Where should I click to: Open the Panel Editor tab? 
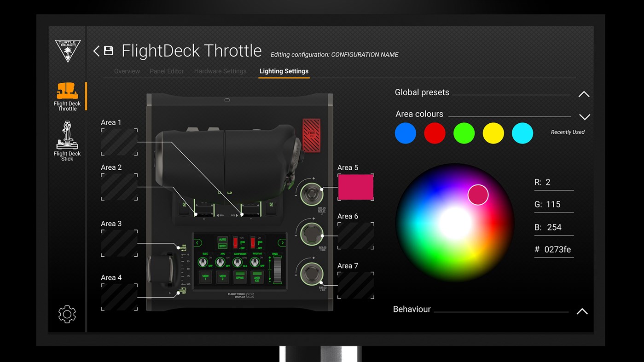[167, 71]
